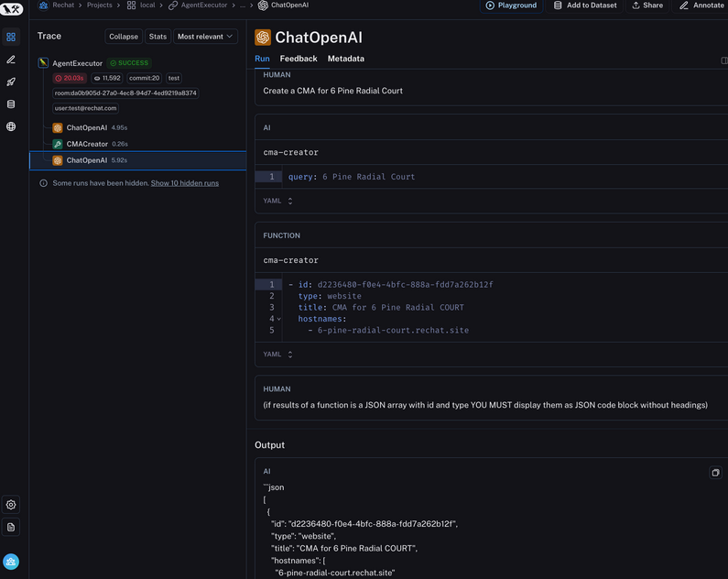
Task: Select AgentExecutor root run
Action: coord(77,63)
